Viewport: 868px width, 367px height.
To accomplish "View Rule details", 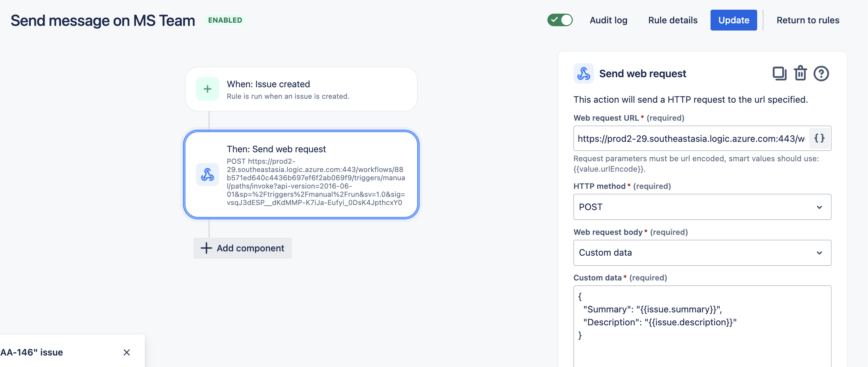I will [672, 20].
